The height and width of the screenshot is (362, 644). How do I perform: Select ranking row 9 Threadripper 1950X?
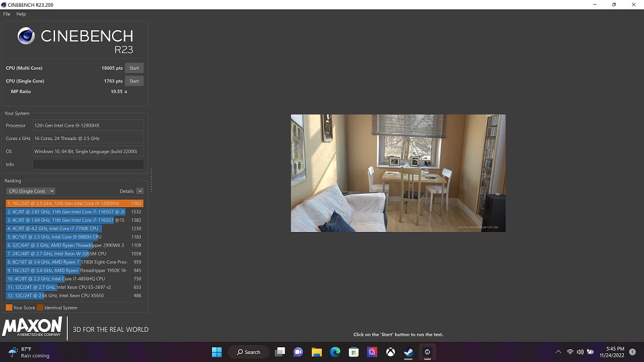[x=74, y=270]
